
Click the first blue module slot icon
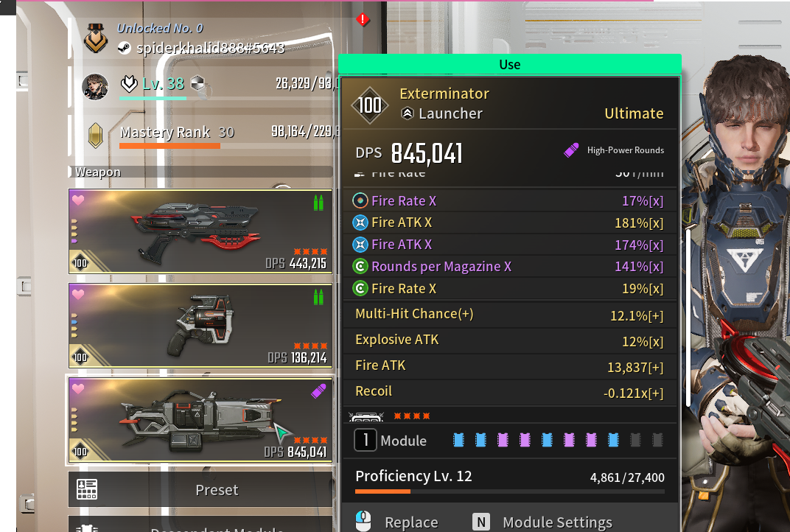[x=458, y=440]
